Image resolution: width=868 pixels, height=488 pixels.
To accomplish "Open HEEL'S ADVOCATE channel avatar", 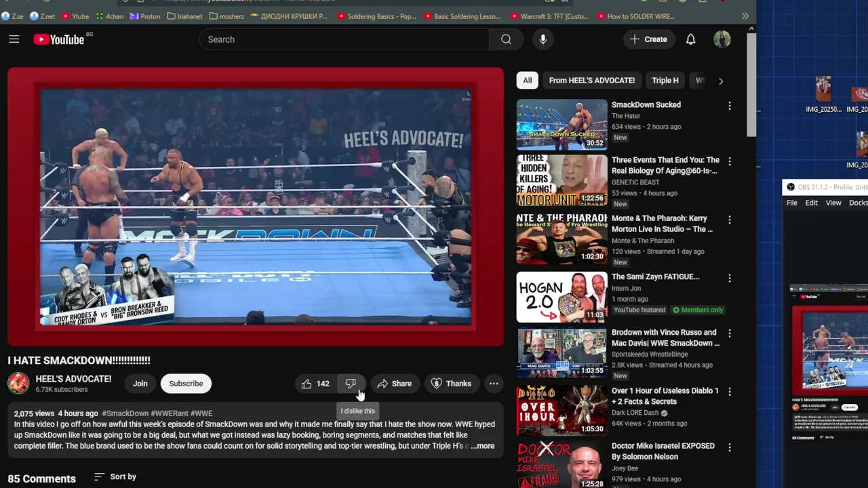I will pos(18,384).
